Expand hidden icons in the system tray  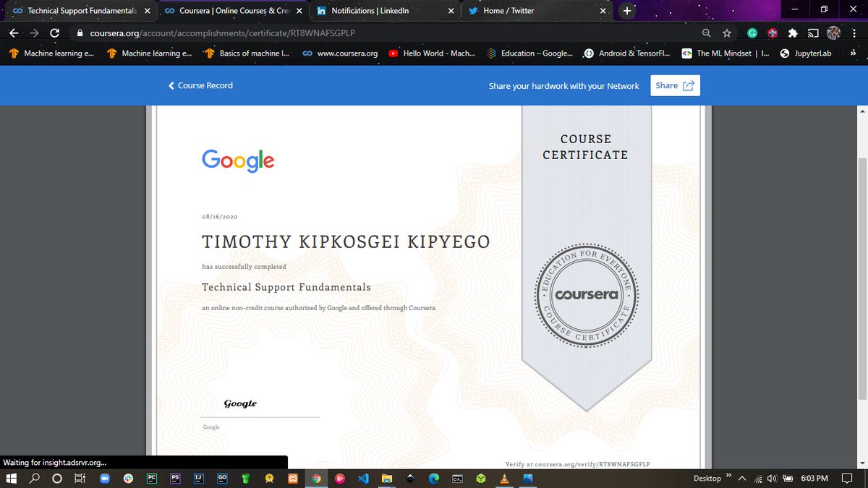(x=742, y=478)
